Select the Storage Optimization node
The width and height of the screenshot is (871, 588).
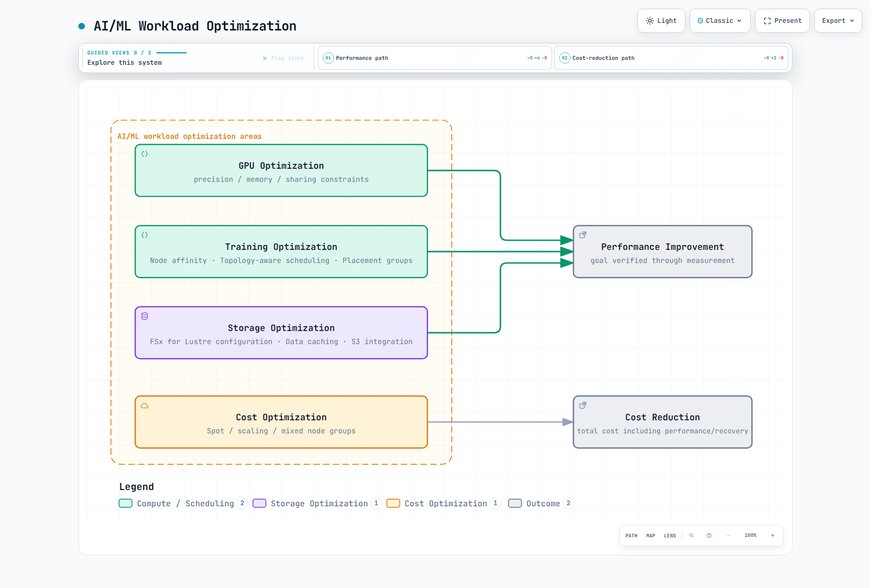point(281,333)
